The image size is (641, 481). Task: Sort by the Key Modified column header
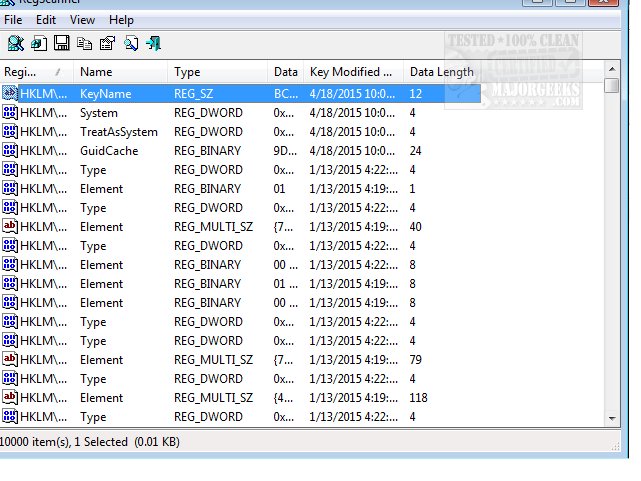click(x=354, y=72)
